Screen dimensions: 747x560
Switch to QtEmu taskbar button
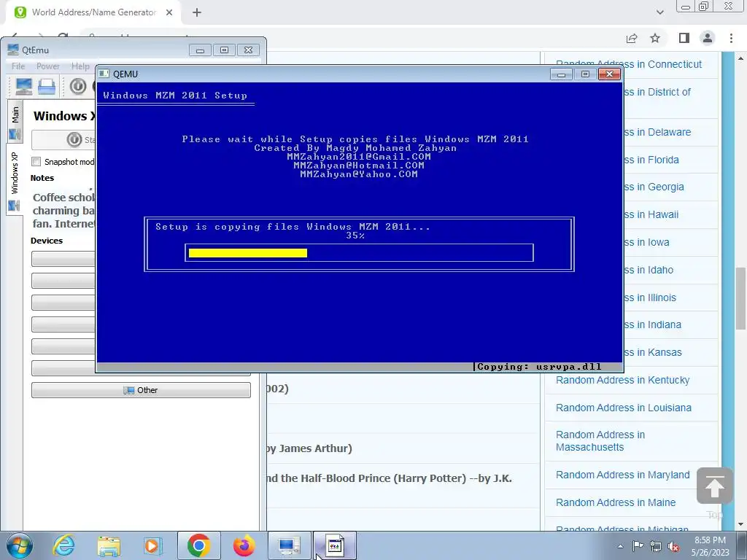289,545
